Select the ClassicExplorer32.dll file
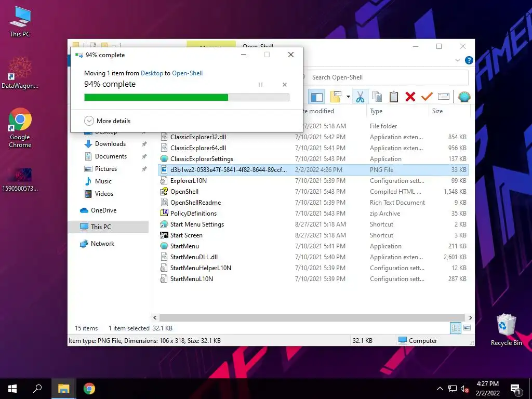Viewport: 532px width, 399px height. click(198, 137)
